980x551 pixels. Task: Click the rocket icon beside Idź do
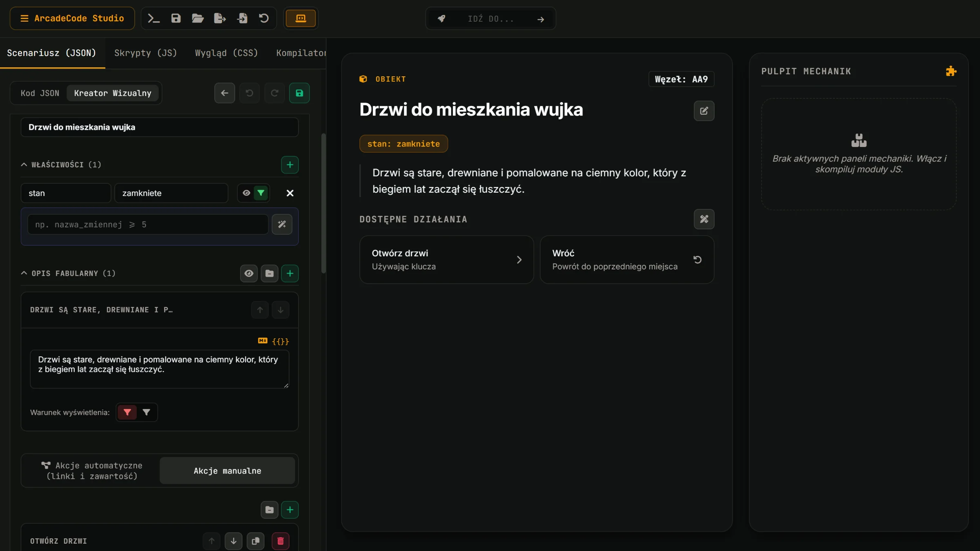tap(441, 19)
